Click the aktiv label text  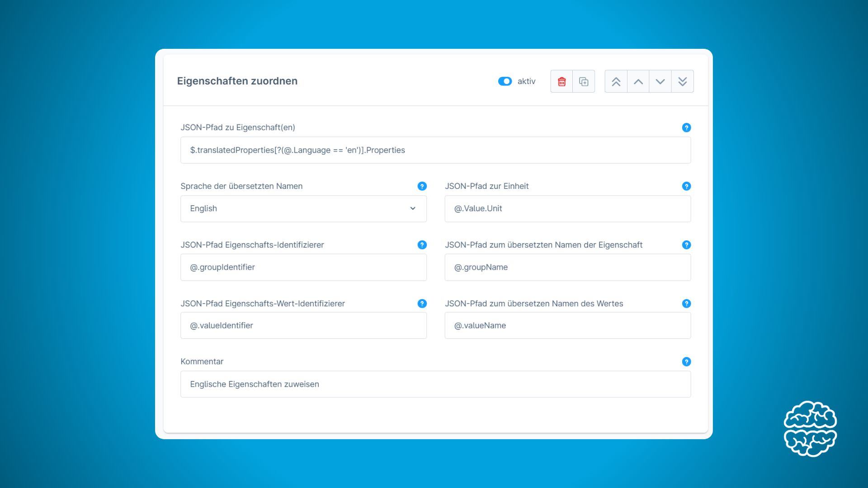pos(526,81)
